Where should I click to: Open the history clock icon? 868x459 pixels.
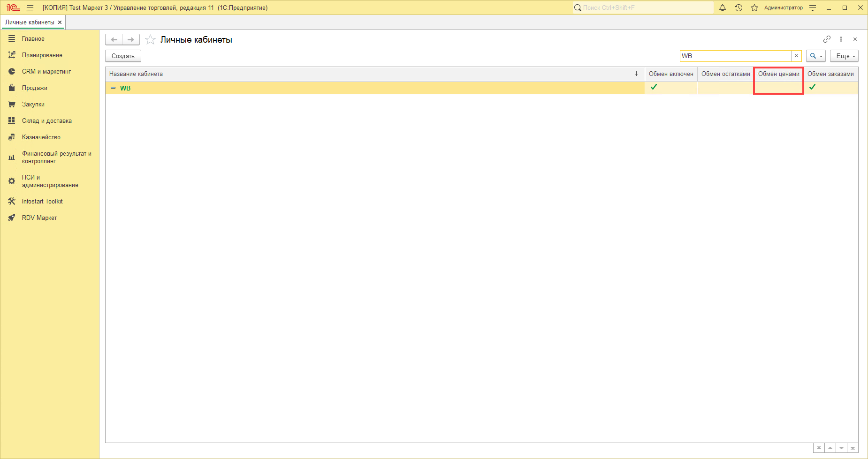click(739, 8)
